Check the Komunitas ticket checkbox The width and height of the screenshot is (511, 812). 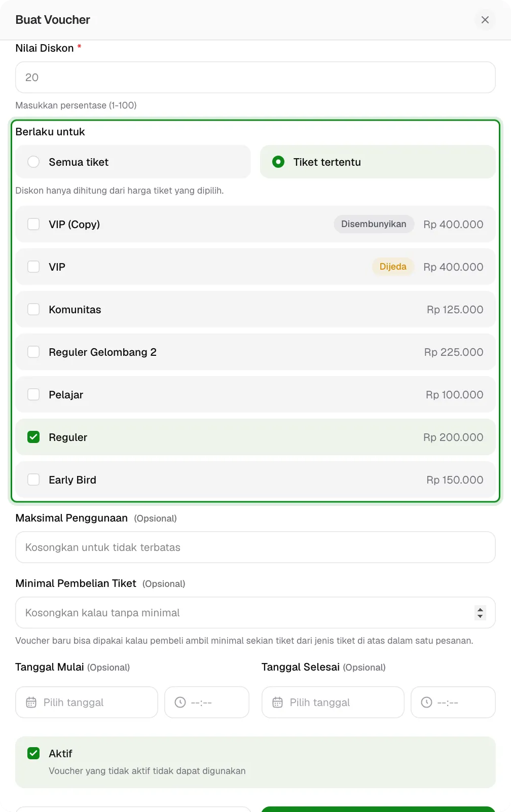coord(33,309)
